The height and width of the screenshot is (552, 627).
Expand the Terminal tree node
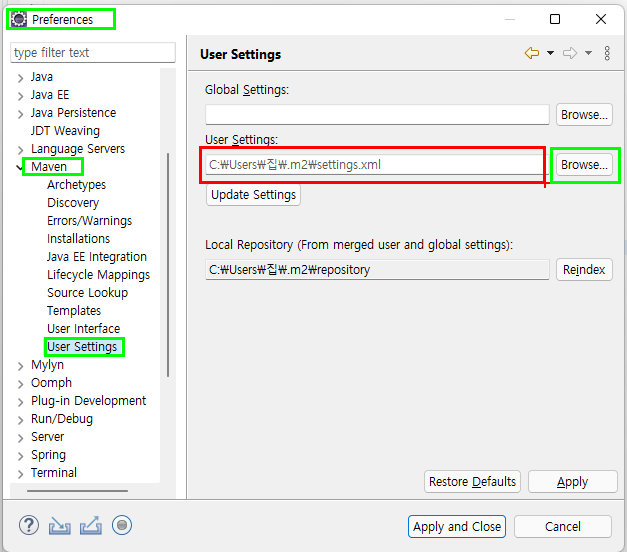(x=20, y=474)
